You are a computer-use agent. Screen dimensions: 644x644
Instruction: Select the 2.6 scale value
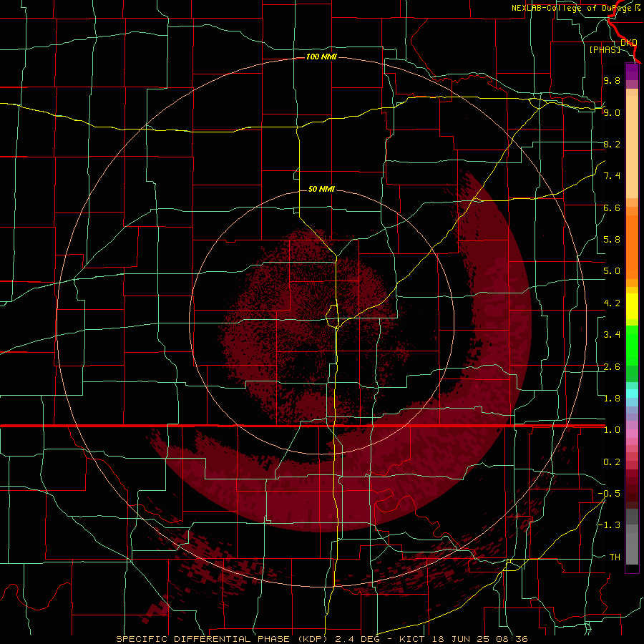coord(612,367)
